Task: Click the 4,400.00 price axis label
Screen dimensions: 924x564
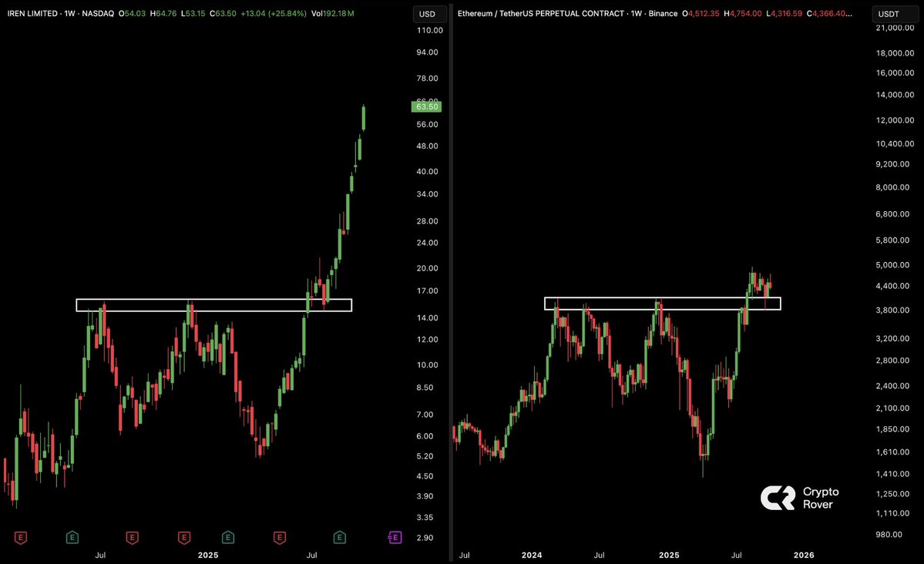Action: (x=892, y=287)
